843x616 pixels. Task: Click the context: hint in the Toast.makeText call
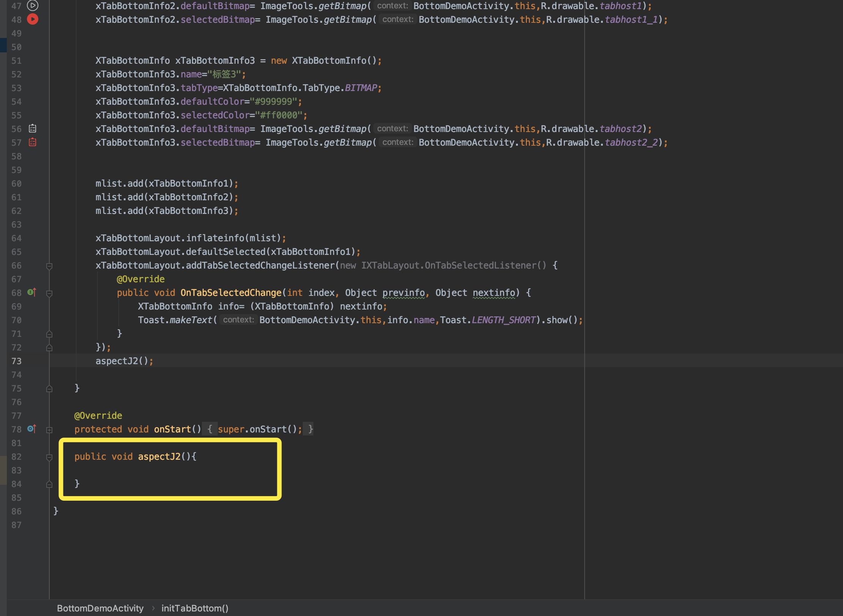(x=238, y=320)
